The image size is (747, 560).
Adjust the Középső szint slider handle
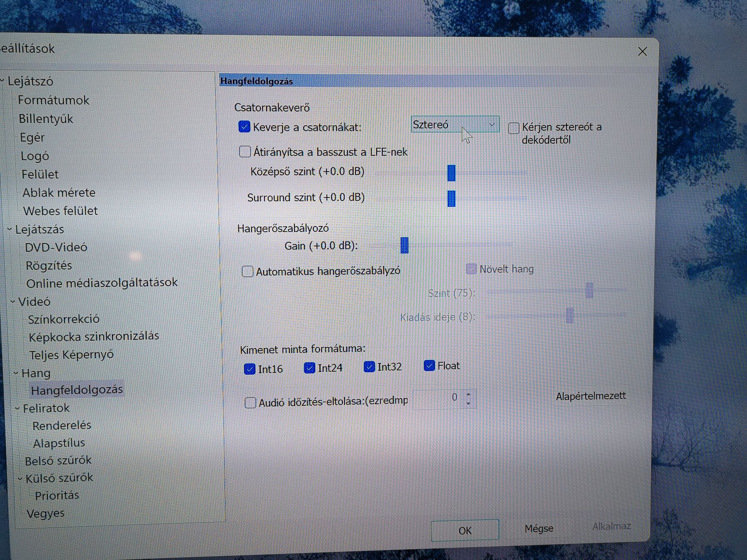tap(451, 173)
